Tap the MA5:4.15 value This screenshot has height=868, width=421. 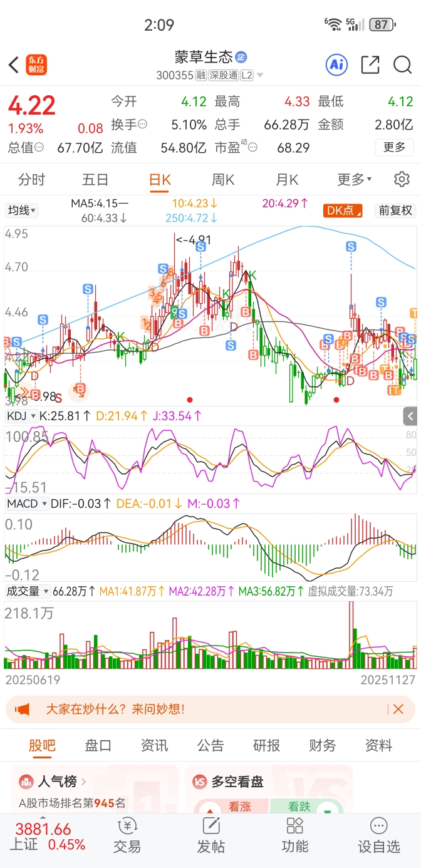pyautogui.click(x=99, y=204)
